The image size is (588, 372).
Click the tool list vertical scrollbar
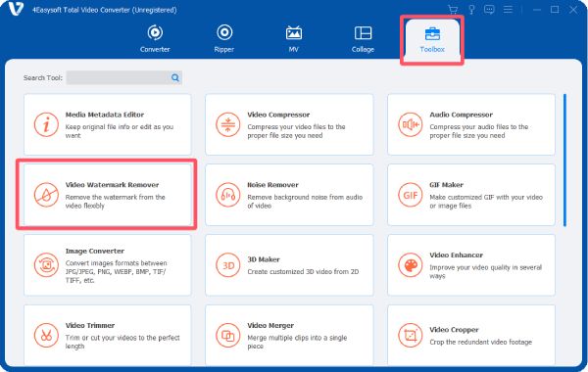tap(564, 161)
